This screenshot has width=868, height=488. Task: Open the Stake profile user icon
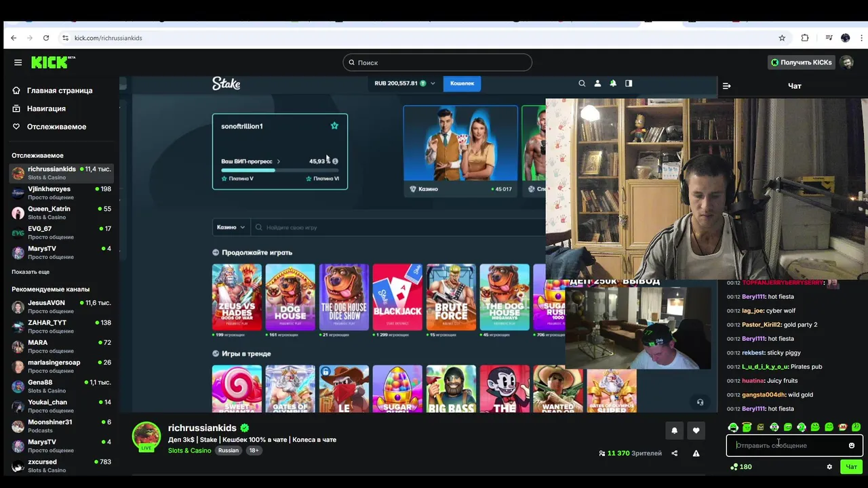(597, 83)
